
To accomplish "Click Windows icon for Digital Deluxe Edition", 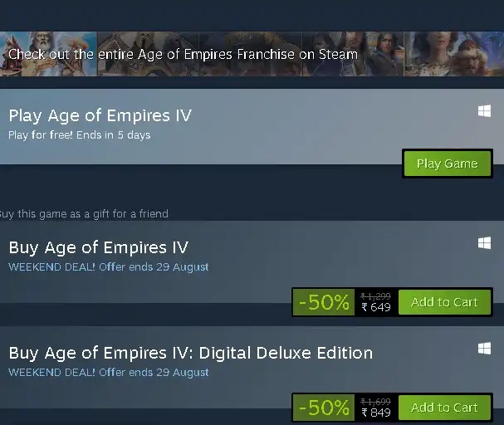I will coord(484,348).
